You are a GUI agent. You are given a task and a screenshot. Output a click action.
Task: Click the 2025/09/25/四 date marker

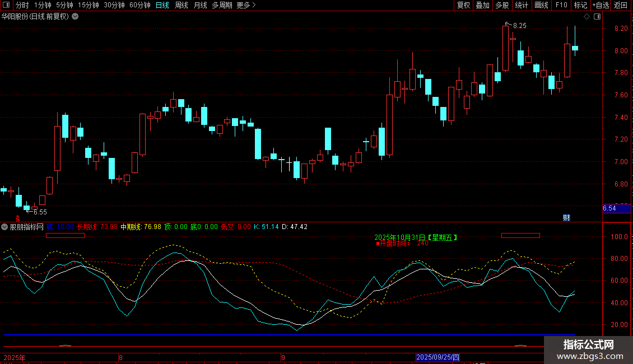coord(437,357)
